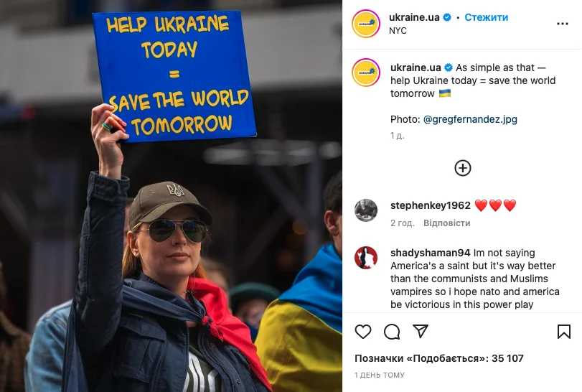Open ukraine.ua avatar in post header
Image resolution: width=582 pixels, height=392 pixels.
366,24
